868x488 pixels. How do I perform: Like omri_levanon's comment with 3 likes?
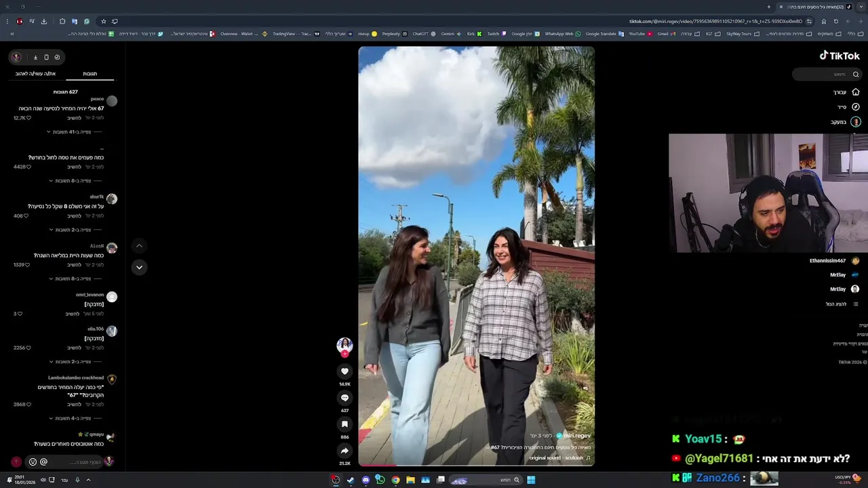(20, 314)
